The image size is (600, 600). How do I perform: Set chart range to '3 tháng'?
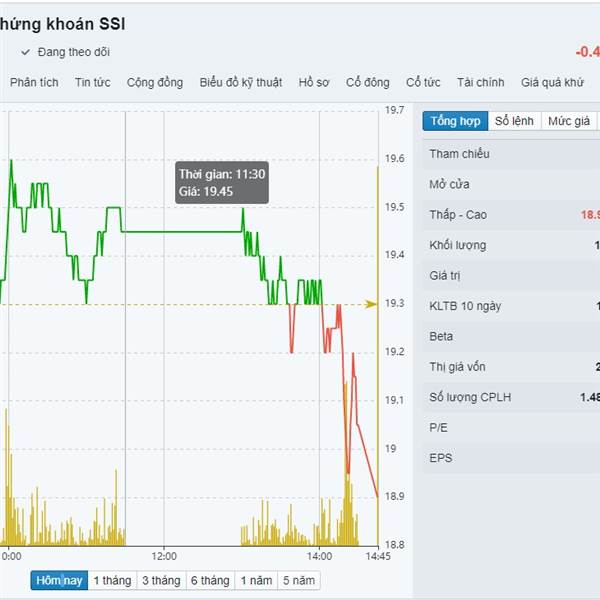[161, 580]
